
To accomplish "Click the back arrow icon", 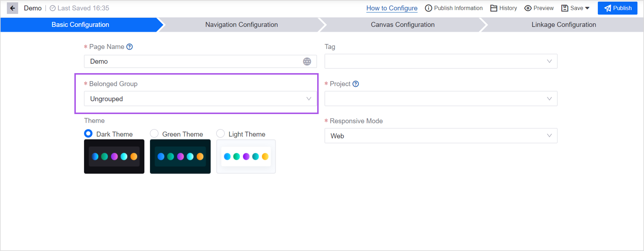I will tap(12, 8).
